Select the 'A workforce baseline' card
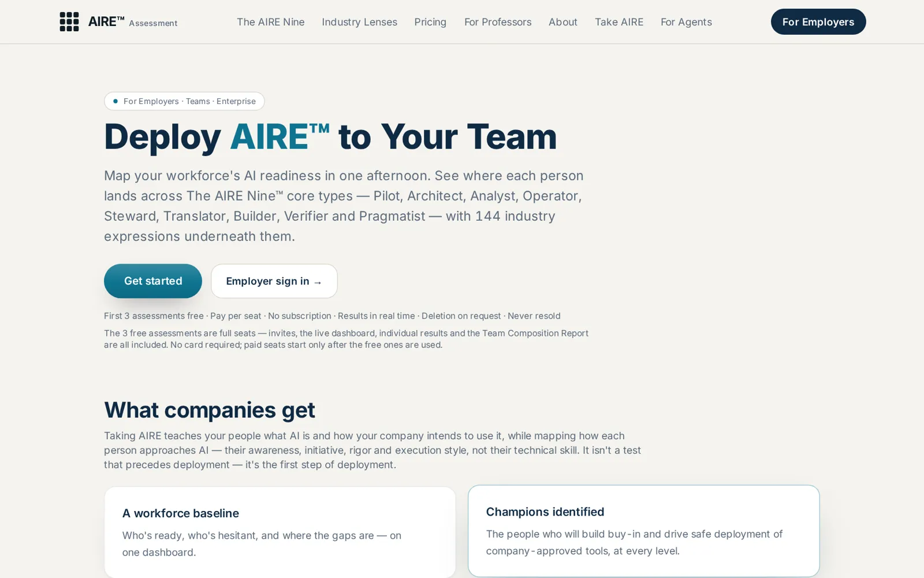Viewport: 924px width, 578px height. (280, 532)
